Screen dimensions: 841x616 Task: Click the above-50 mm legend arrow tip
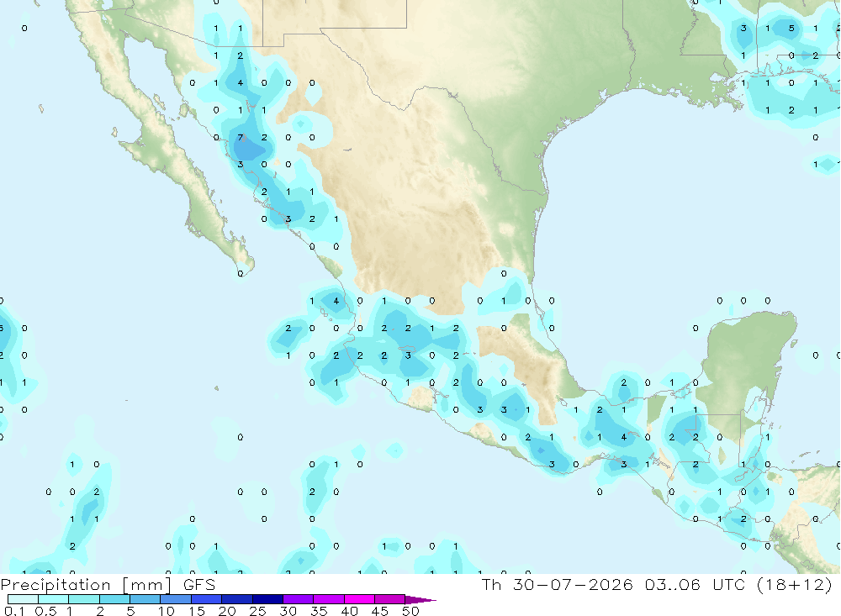421,600
